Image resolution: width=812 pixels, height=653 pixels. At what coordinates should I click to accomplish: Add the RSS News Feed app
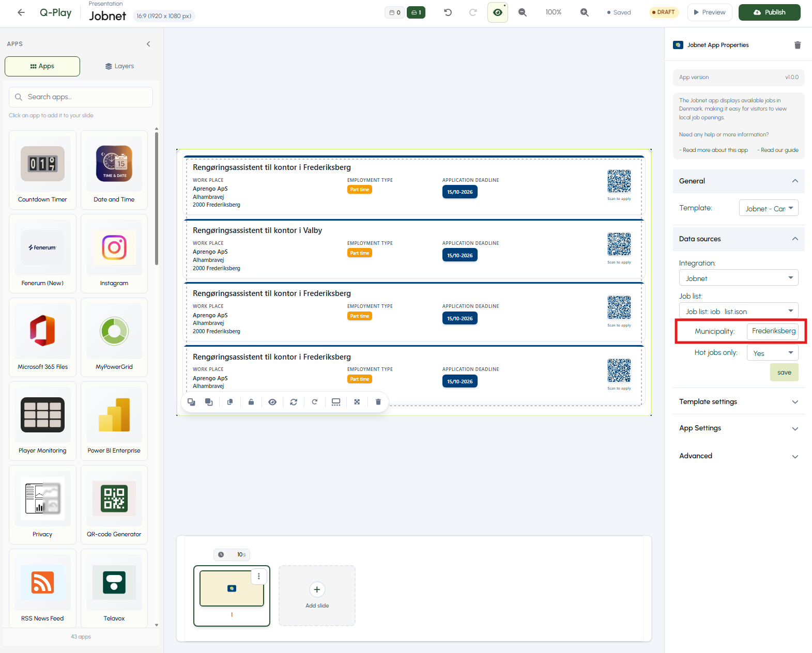coord(42,588)
